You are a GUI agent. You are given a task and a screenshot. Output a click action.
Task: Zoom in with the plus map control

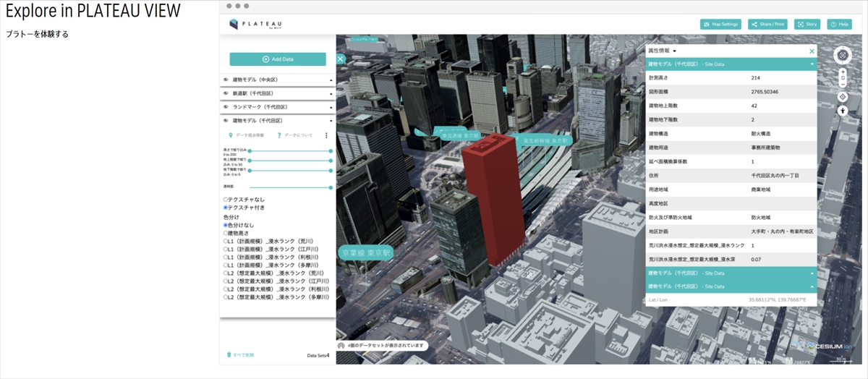[x=843, y=72]
